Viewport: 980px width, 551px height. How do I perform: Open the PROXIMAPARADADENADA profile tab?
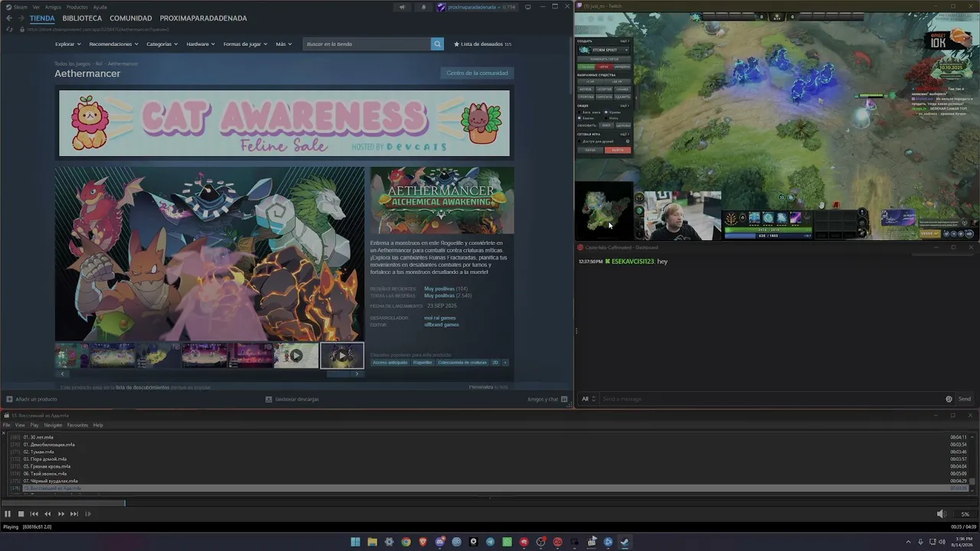[203, 18]
